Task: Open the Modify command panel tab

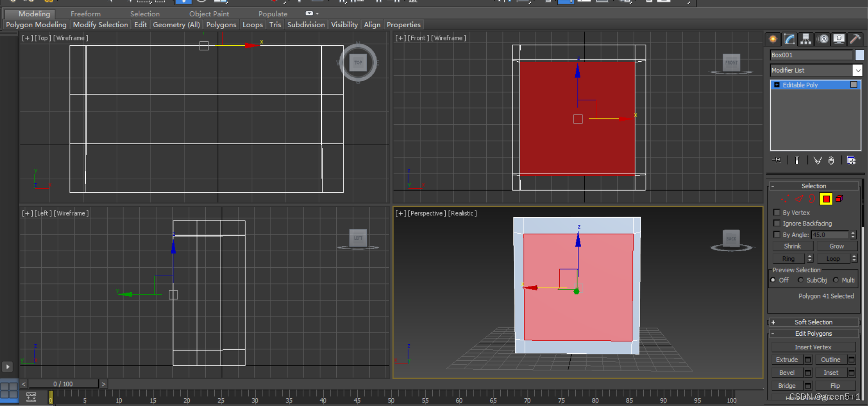Action: [789, 39]
